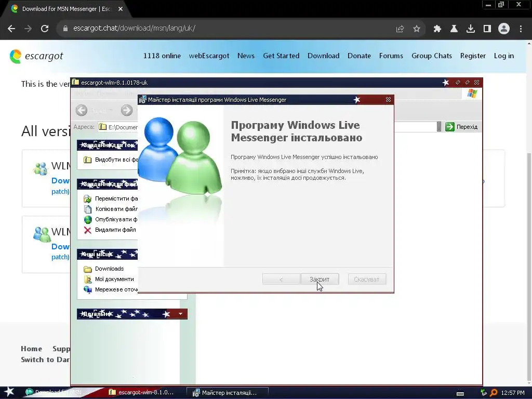This screenshot has height=399, width=532.
Task: Click the Перемістити файл icon
Action: click(87, 198)
